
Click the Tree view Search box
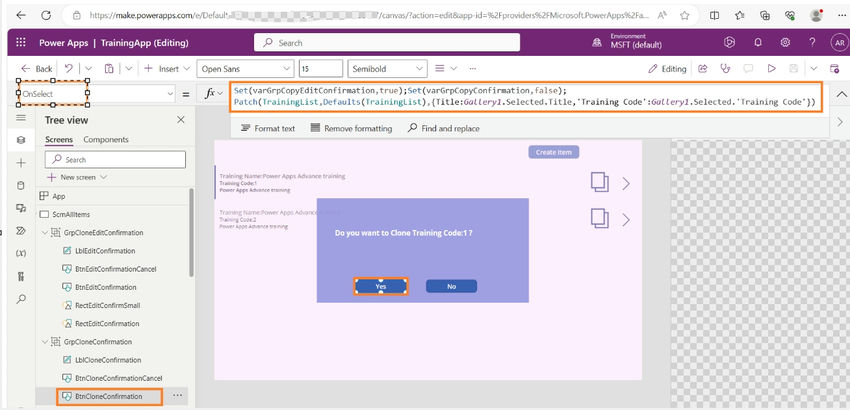coord(115,159)
